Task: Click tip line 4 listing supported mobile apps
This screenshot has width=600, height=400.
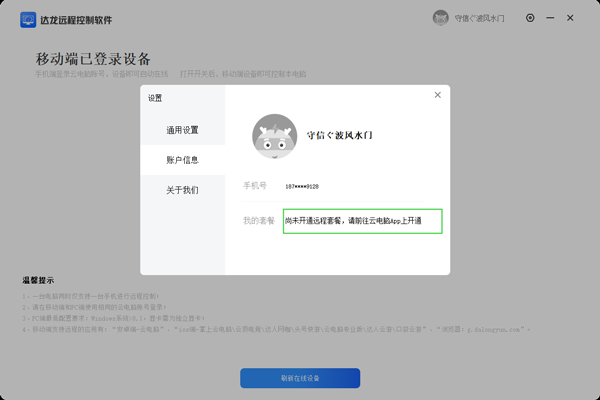Action: point(276,330)
